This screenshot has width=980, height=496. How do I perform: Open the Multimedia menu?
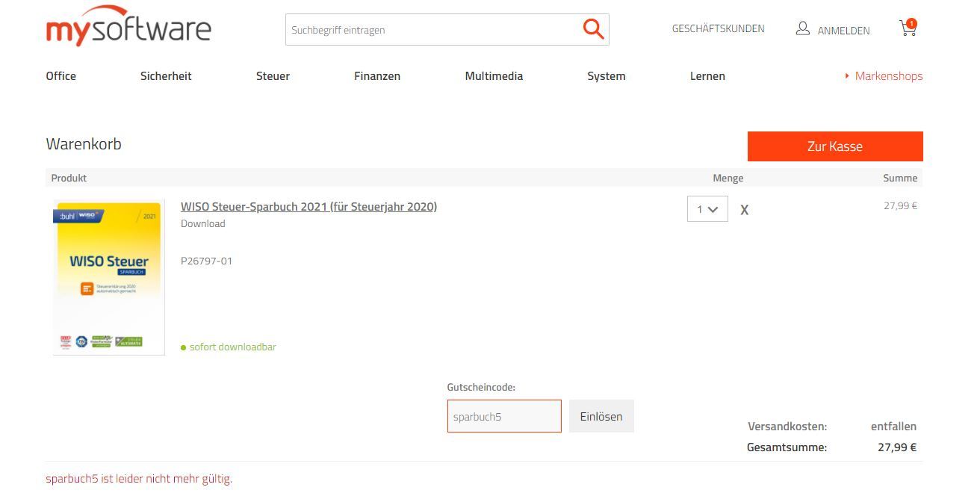pos(494,76)
